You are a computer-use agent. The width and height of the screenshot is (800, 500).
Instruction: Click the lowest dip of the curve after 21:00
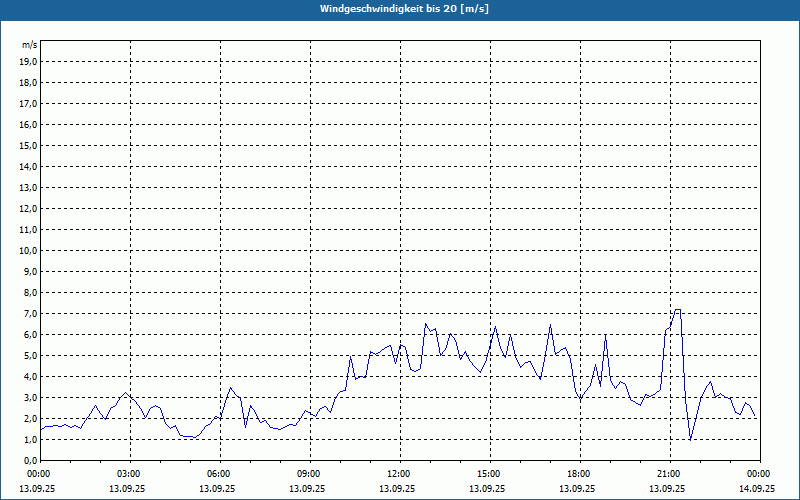click(x=691, y=439)
